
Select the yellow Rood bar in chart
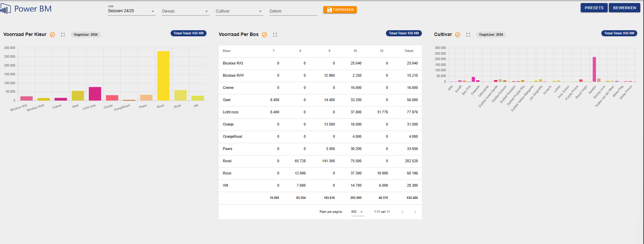(163, 76)
